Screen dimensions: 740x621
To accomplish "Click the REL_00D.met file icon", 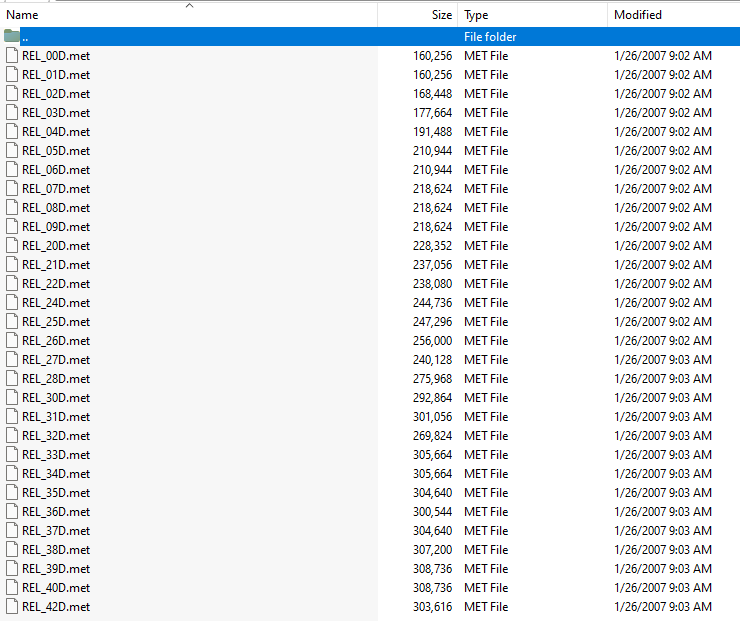I will 12,56.
